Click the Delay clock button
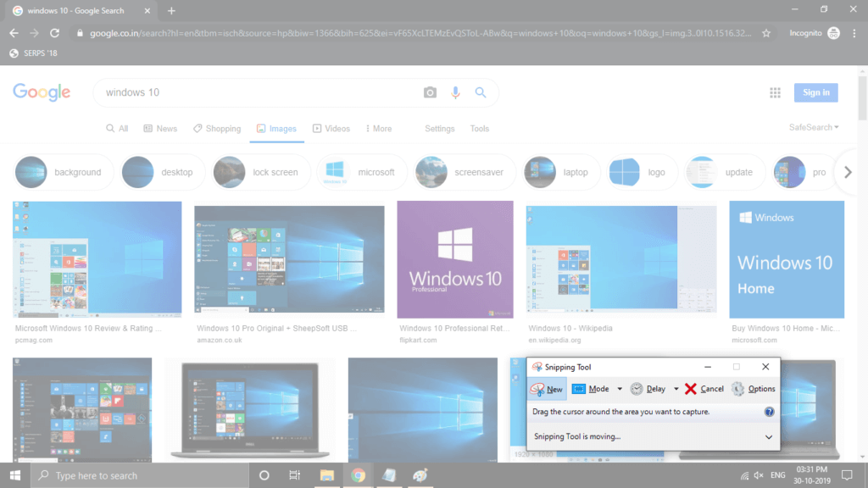Screen dimensions: 868x488 tap(648, 389)
